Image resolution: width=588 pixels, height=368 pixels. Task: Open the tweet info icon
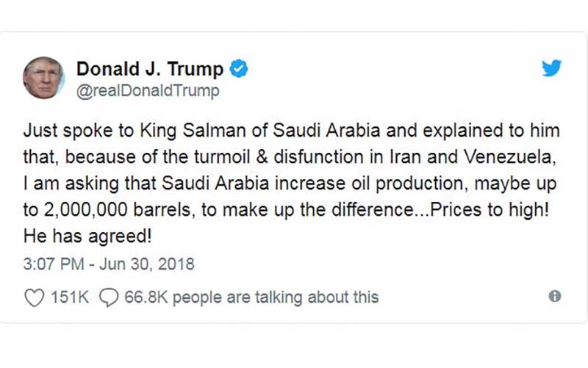point(555,296)
